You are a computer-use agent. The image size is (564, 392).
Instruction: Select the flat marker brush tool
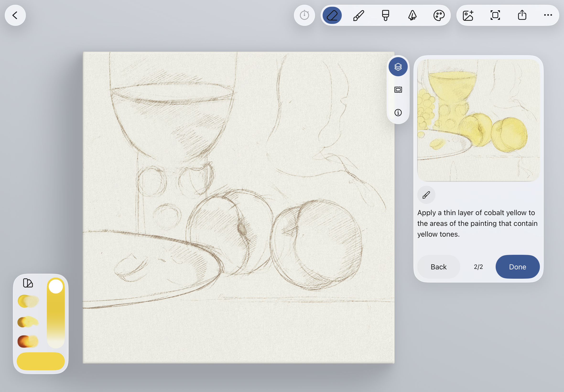click(385, 16)
